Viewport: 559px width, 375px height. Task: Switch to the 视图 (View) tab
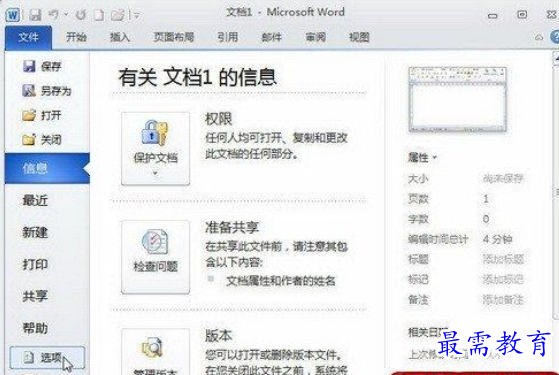tap(359, 37)
